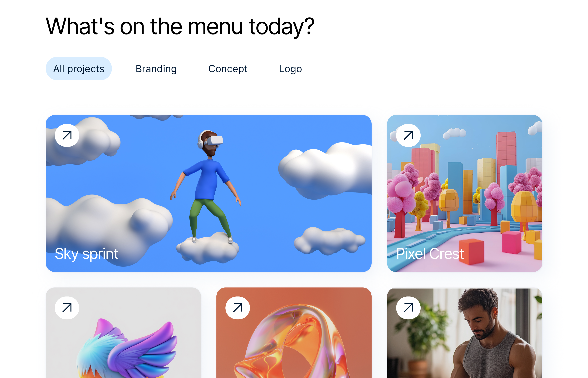Open the Sky sprint title link
This screenshot has height=378, width=588.
tap(87, 254)
